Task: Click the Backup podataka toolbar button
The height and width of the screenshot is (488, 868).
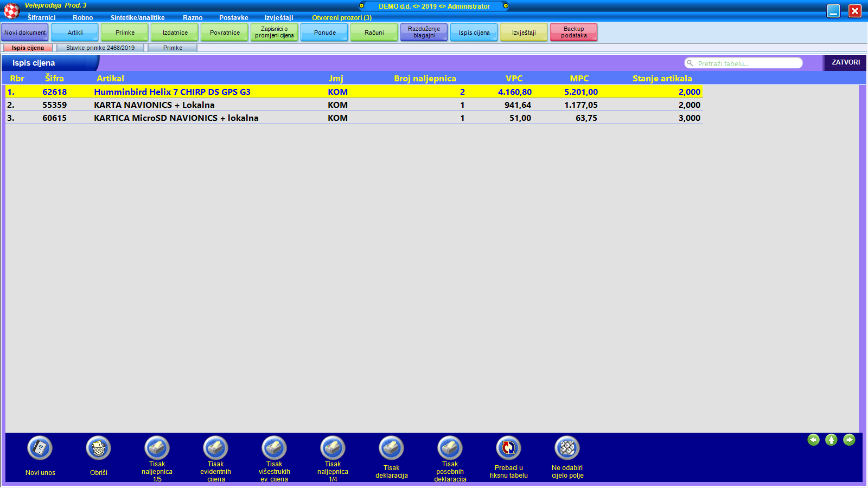Action: tap(573, 33)
